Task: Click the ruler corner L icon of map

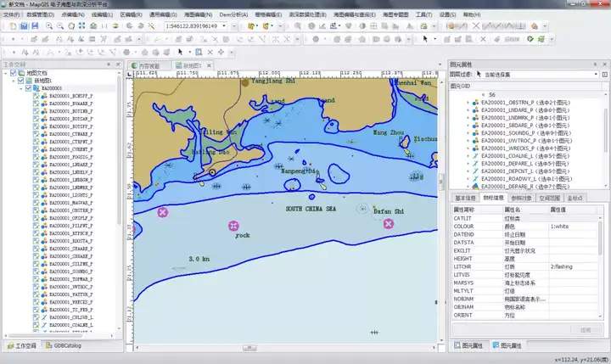Action: (x=130, y=74)
